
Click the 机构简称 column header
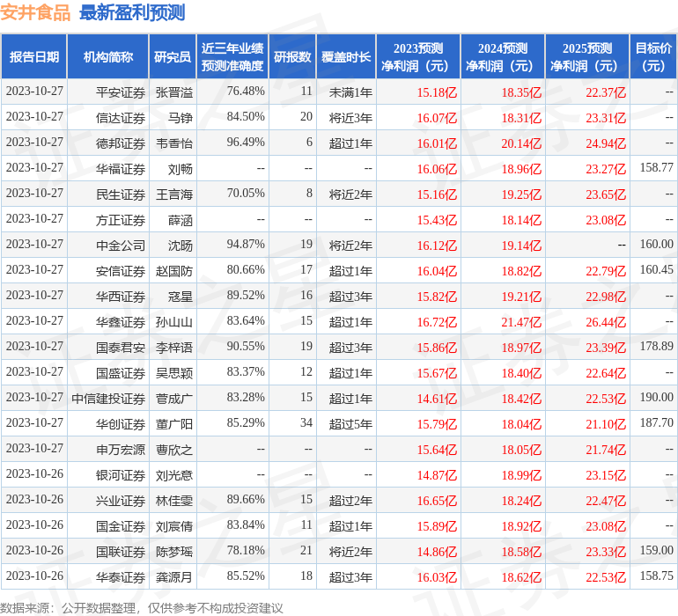[108, 56]
